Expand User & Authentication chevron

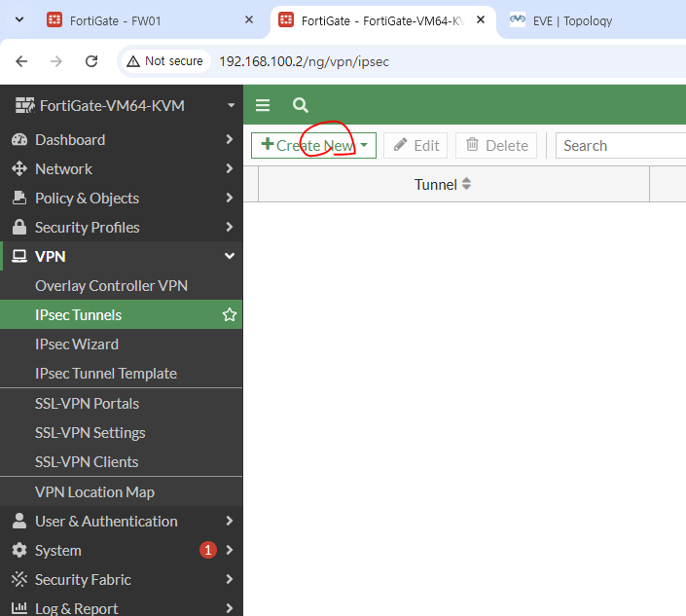click(x=230, y=521)
